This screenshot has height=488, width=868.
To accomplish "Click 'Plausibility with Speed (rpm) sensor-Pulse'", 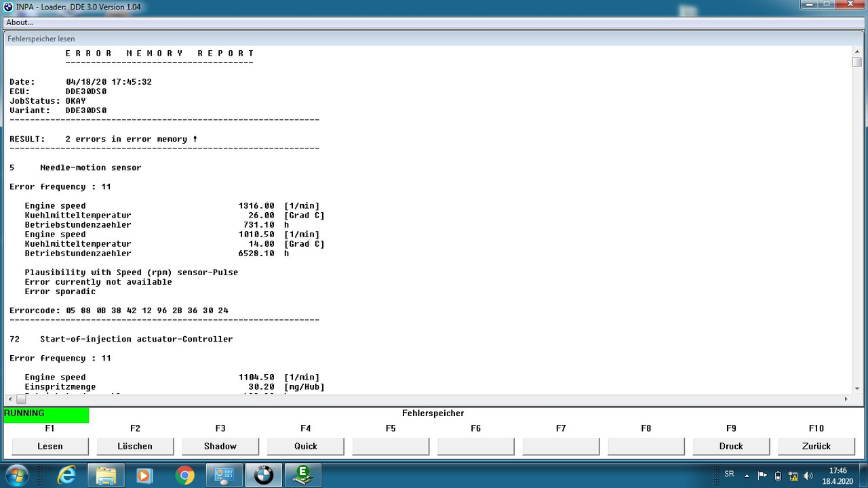I will pyautogui.click(x=132, y=272).
